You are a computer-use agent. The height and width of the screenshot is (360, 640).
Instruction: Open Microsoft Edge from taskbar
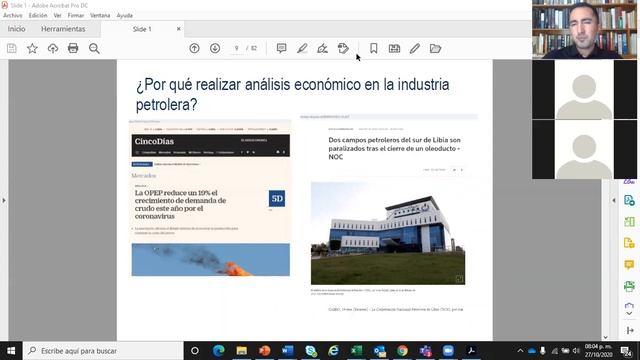(218, 351)
